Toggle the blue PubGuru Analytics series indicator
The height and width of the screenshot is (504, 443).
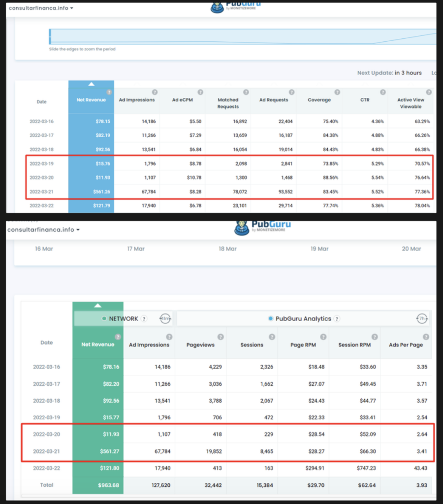tap(270, 318)
